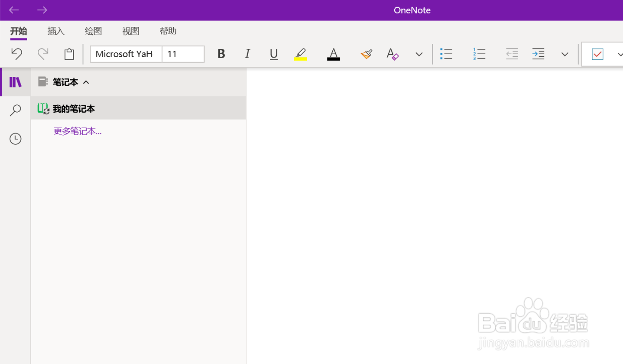
Task: Toggle italic formatting
Action: [247, 54]
